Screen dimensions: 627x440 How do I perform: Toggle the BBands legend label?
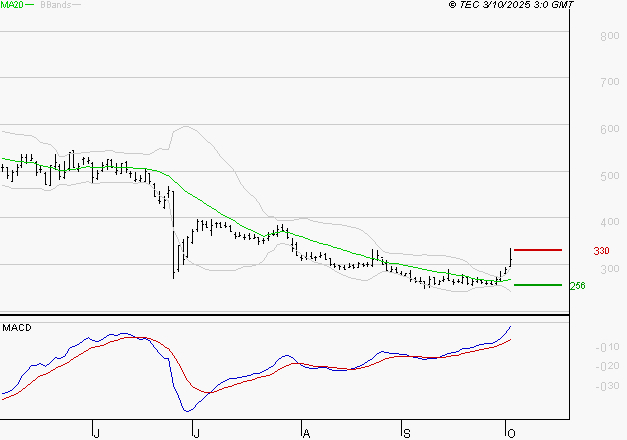coord(54,5)
